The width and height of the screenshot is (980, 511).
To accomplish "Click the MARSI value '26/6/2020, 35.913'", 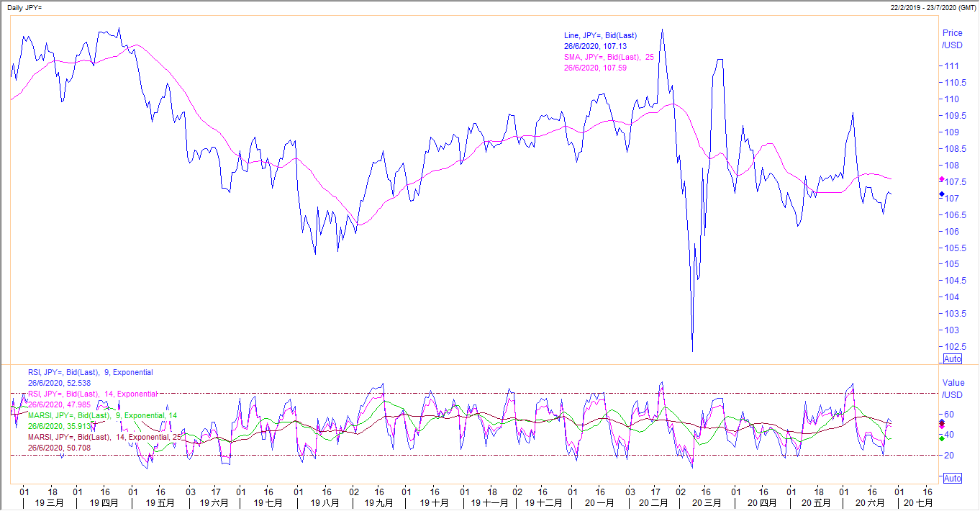I will (x=60, y=426).
